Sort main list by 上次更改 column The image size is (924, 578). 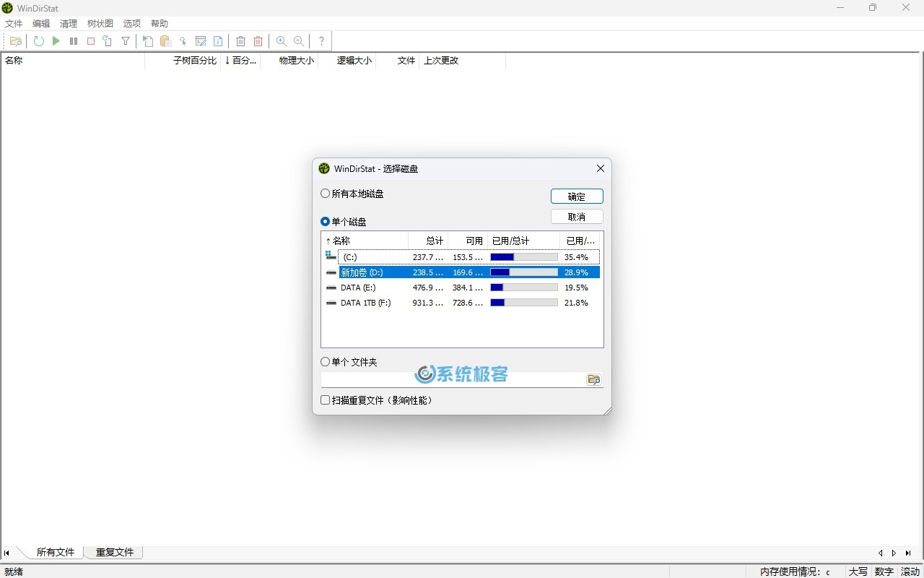(x=462, y=61)
